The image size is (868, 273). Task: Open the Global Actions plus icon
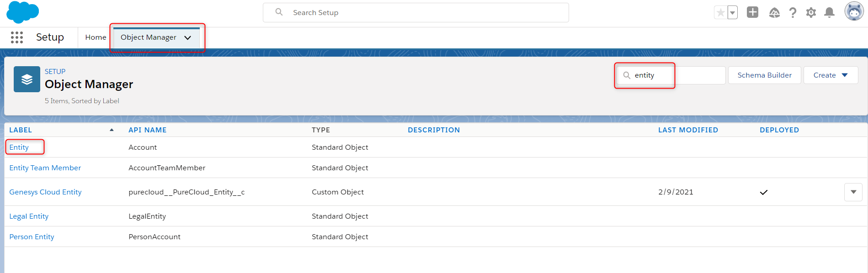pyautogui.click(x=752, y=12)
